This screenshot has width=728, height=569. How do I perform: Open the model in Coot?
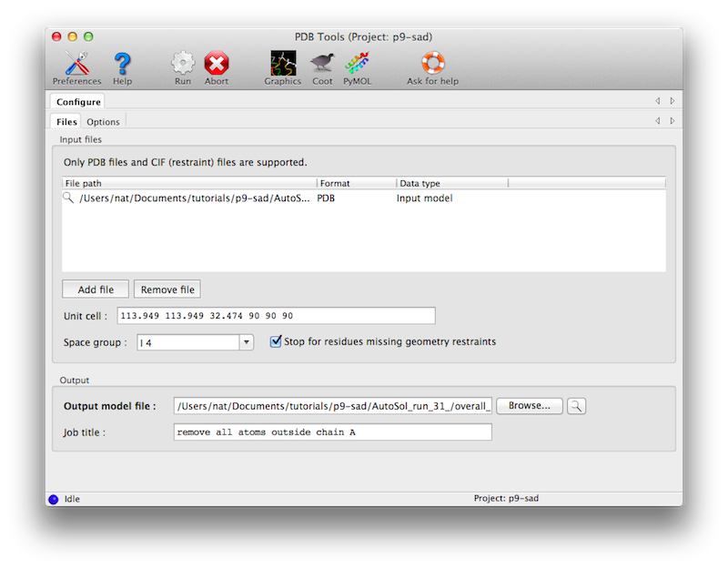(x=321, y=62)
